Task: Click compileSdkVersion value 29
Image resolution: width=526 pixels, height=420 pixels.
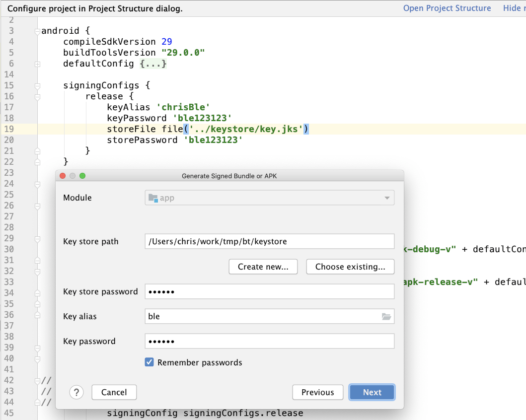Action: [167, 42]
